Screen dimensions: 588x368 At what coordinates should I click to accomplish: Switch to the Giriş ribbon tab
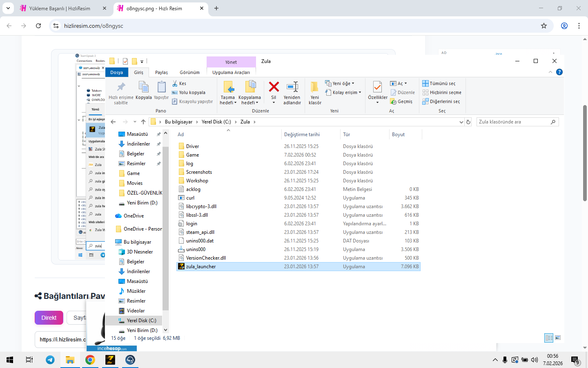tap(139, 72)
